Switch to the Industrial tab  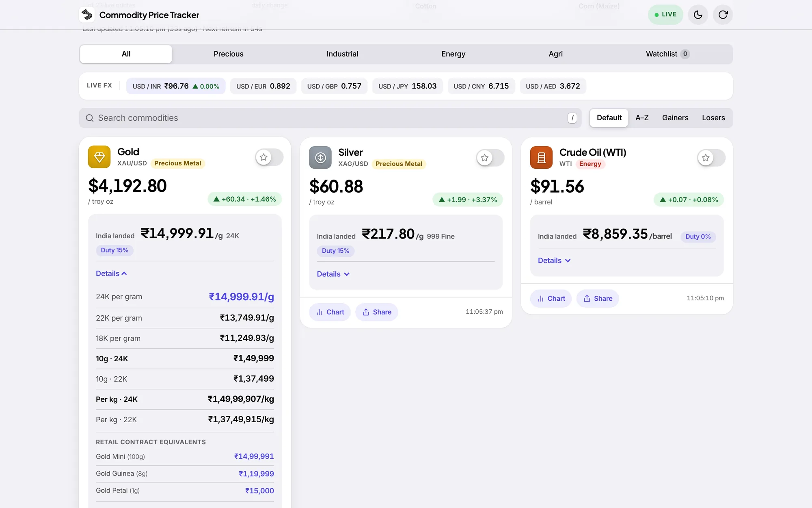pos(342,54)
